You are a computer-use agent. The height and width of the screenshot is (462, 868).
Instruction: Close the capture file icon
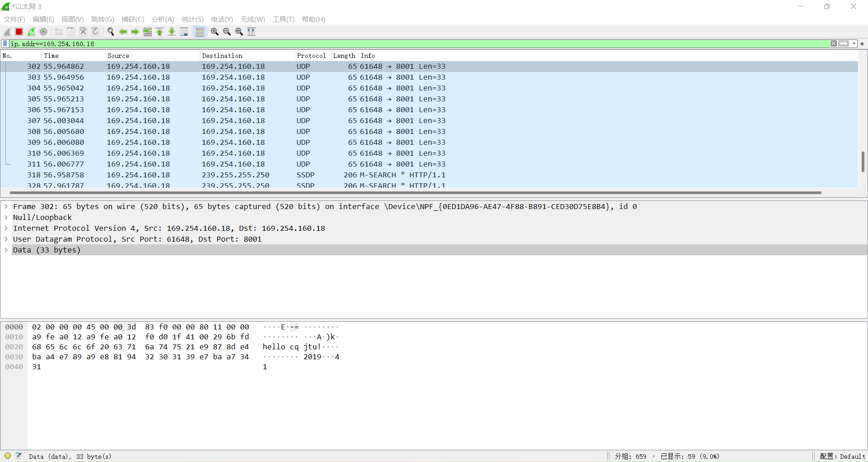click(x=83, y=32)
